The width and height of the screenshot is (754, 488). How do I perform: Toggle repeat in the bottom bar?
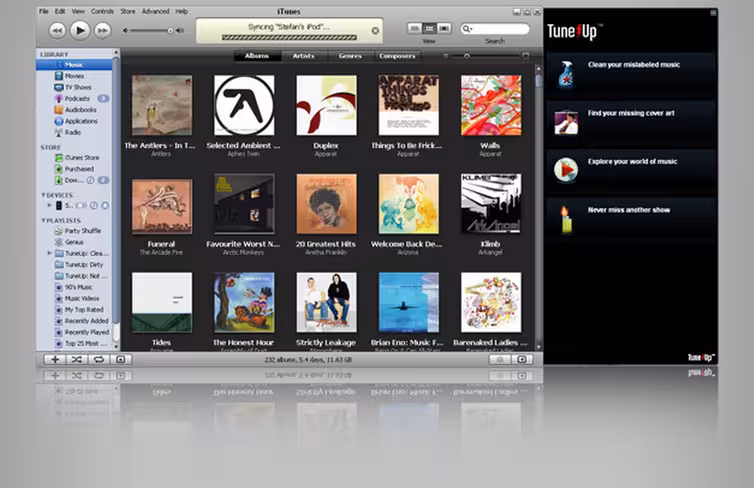99,359
